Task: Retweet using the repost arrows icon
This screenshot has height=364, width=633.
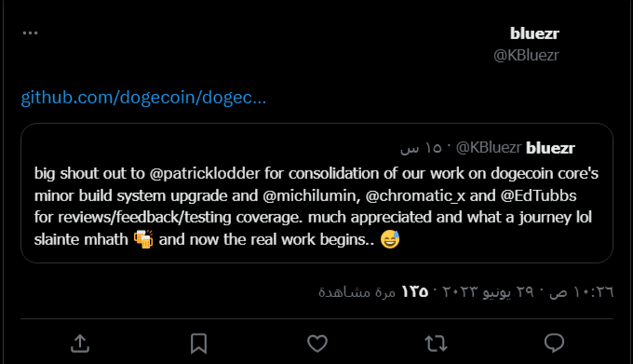Action: tap(436, 344)
